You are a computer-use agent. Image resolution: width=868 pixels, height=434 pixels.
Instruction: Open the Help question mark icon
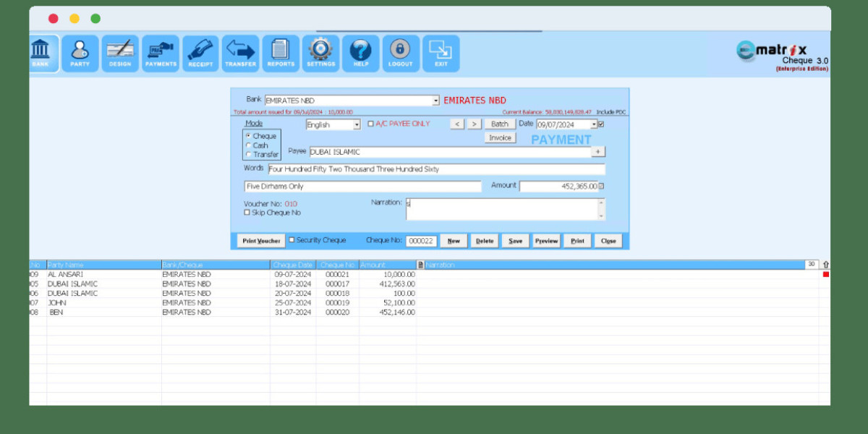click(x=360, y=53)
